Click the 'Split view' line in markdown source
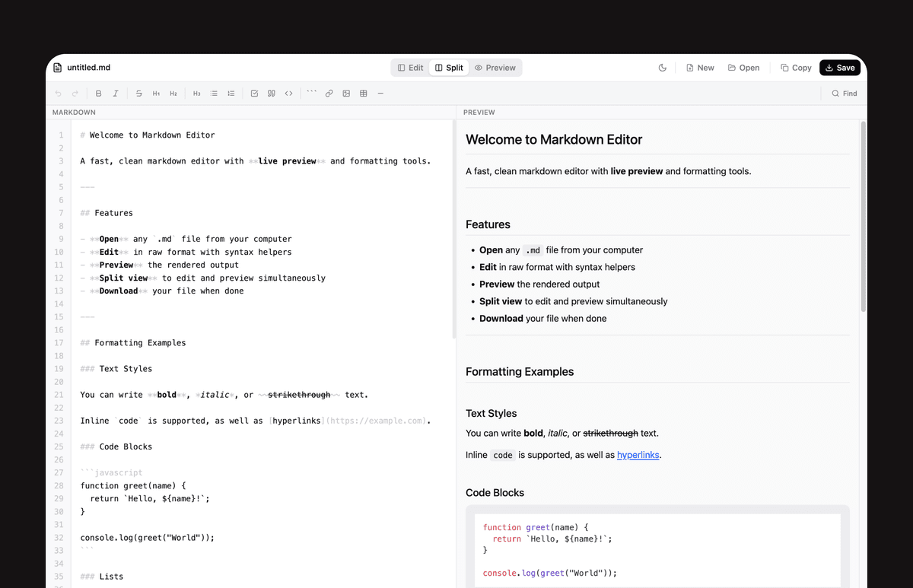 point(203,278)
